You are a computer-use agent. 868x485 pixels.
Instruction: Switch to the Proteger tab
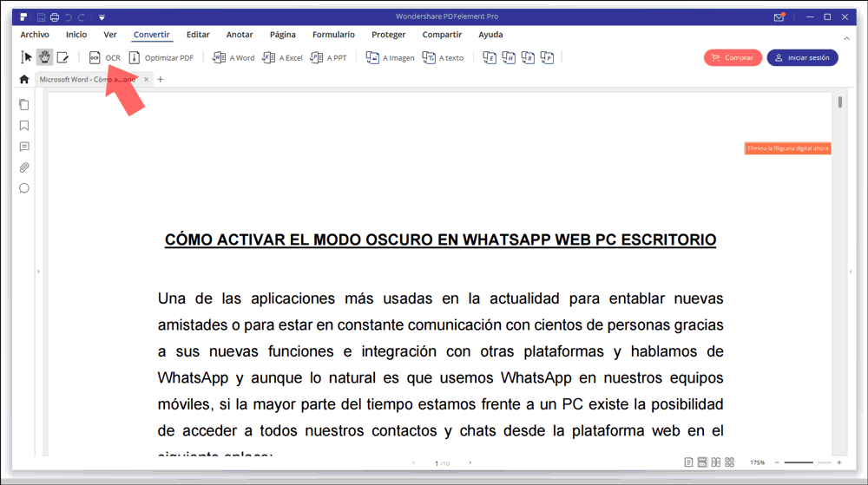click(389, 35)
